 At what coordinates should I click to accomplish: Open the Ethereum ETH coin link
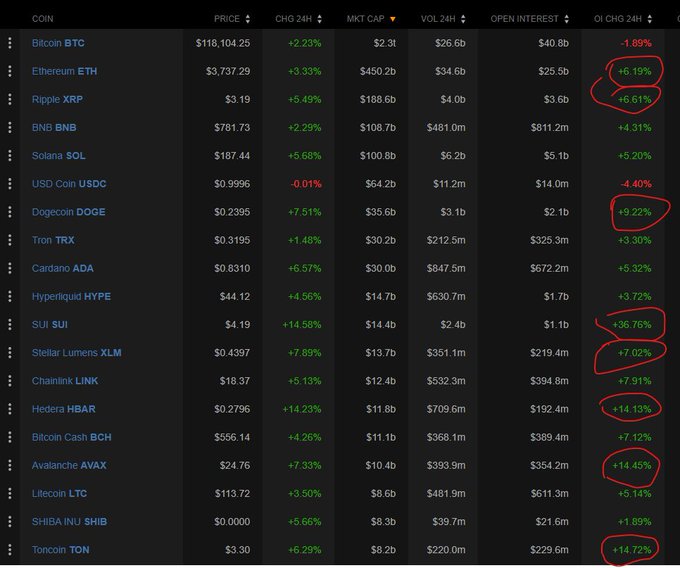point(64,71)
